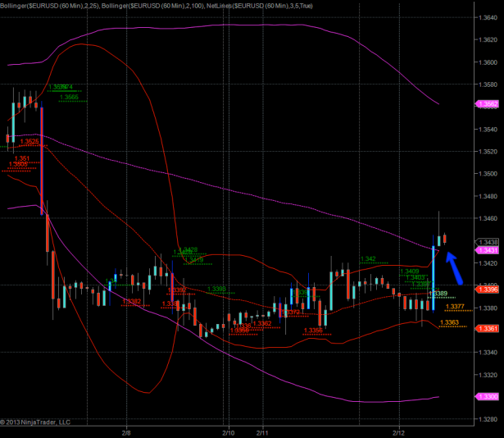Click the 2/10 date label on time axis
Screen dimensions: 504x438
click(x=228, y=431)
